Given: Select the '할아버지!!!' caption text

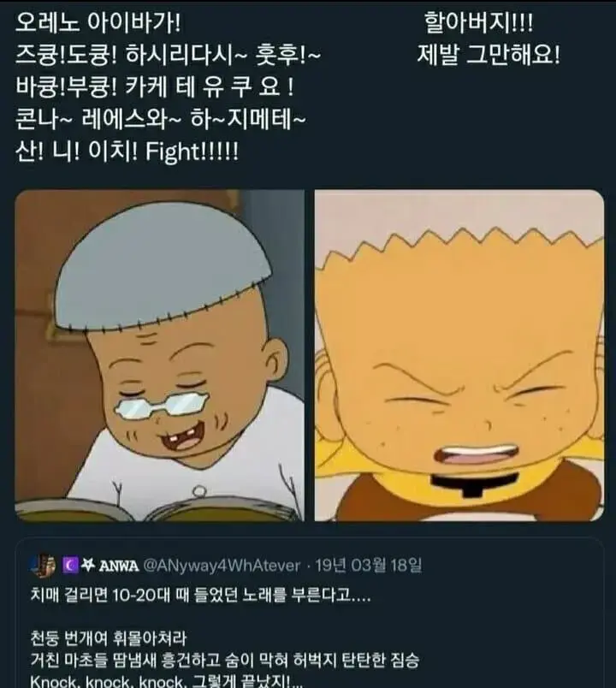Looking at the screenshot, I should [478, 22].
